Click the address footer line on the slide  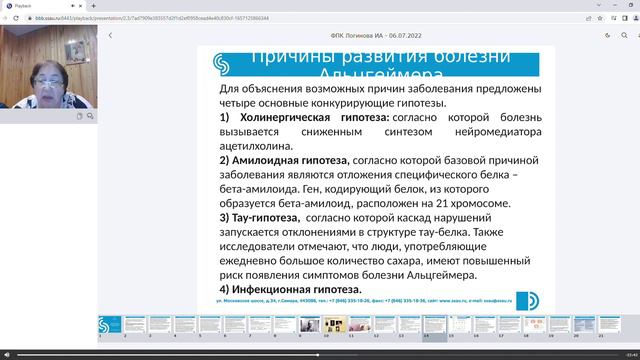[x=364, y=301]
